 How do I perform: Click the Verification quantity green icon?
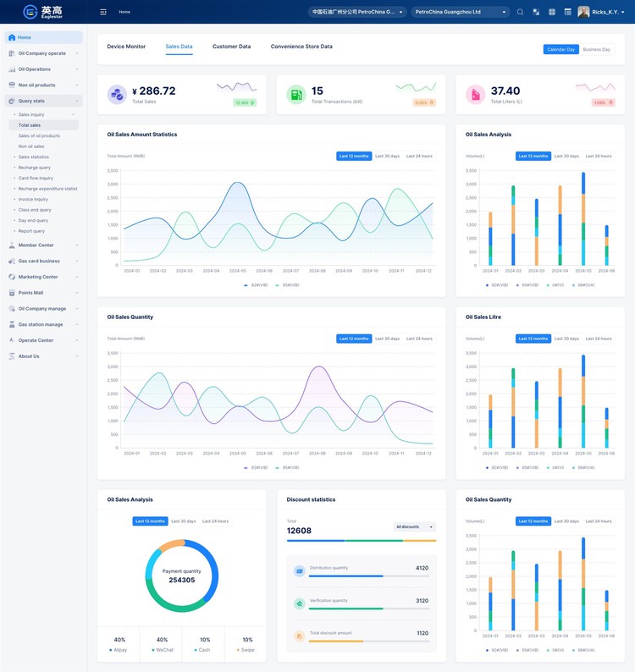[299, 603]
